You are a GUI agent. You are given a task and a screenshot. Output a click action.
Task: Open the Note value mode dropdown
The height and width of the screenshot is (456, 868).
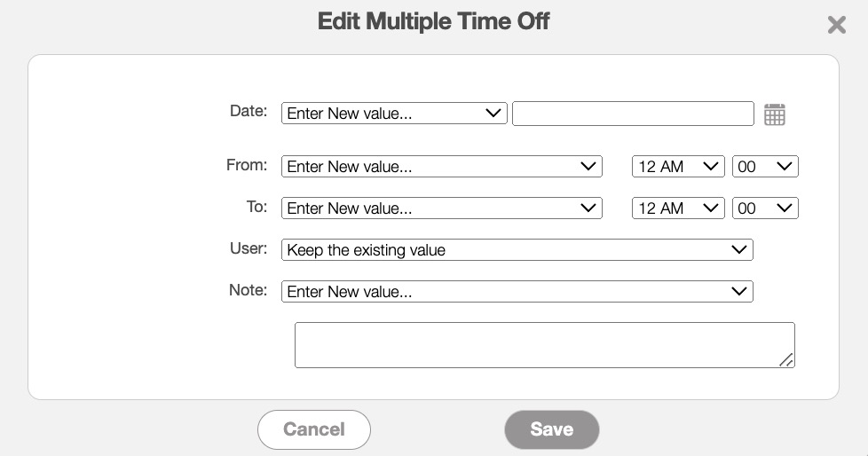517,291
